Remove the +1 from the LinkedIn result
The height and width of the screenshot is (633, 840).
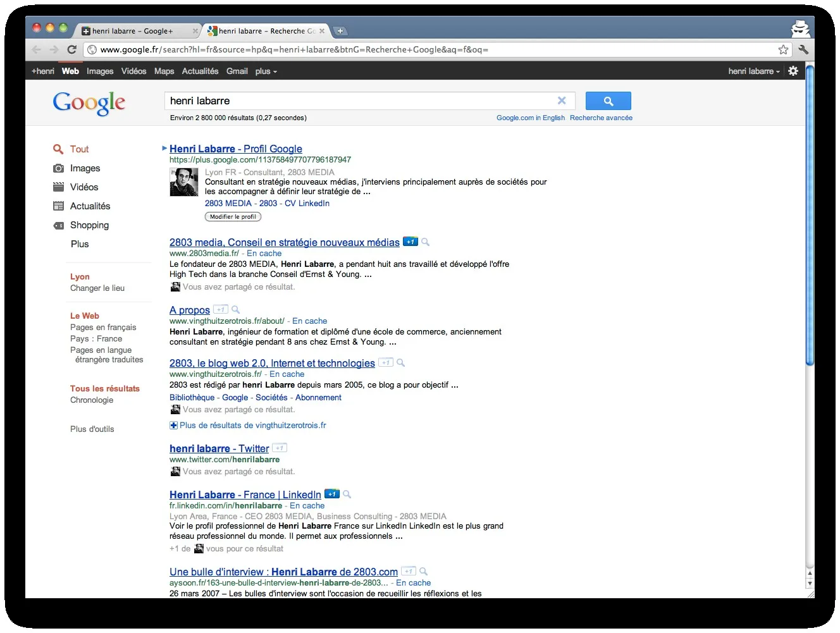tap(331, 494)
